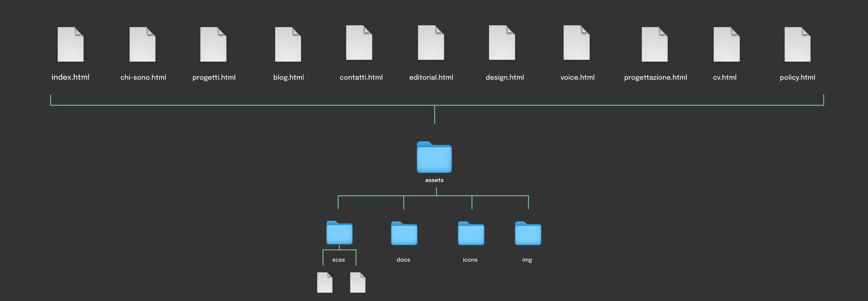Screen dimensions: 868x301
Task: Open the policy.html file icon
Action: pyautogui.click(x=797, y=45)
